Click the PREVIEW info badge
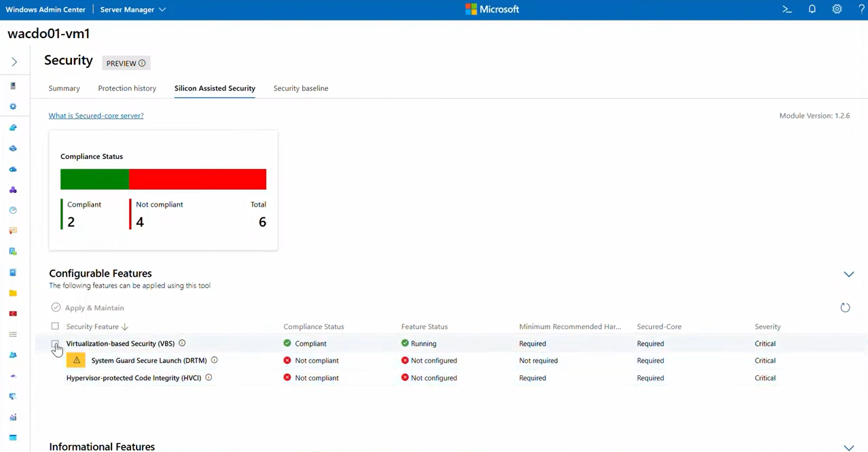Viewport: 868px width, 452px height. pos(126,63)
